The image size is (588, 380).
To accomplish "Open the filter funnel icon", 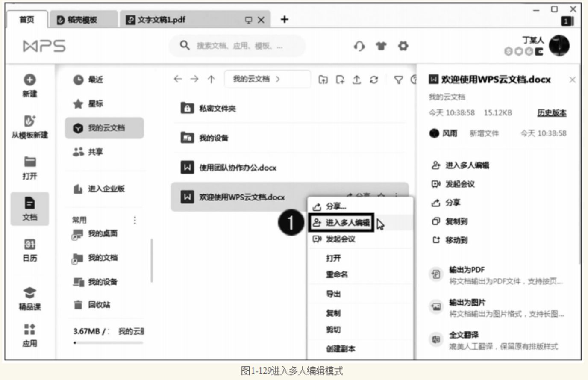I will pos(398,80).
